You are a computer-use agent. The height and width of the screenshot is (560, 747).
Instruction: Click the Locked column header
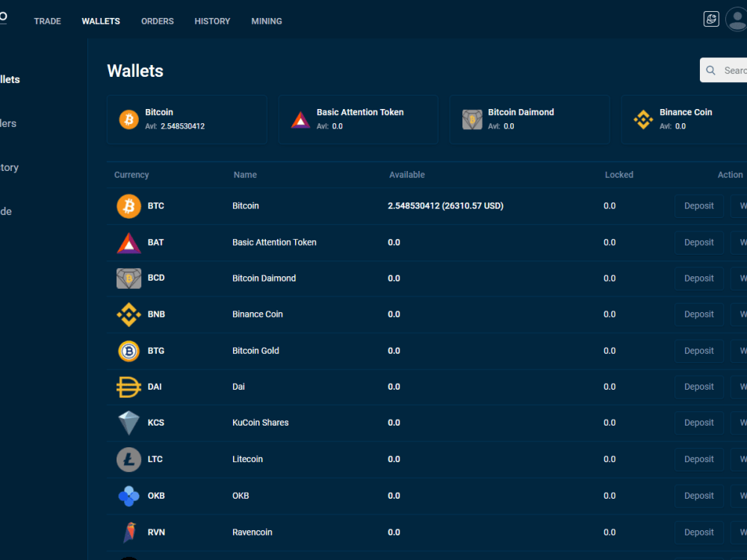[619, 175]
